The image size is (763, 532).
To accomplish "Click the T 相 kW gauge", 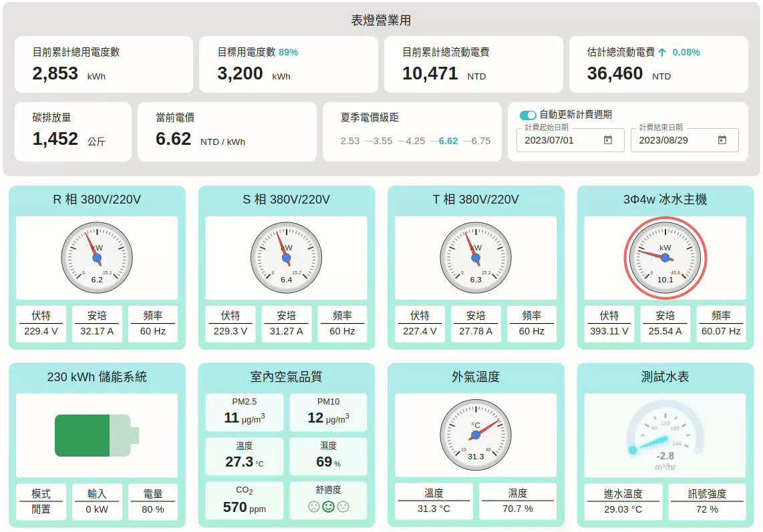I will coord(476,258).
